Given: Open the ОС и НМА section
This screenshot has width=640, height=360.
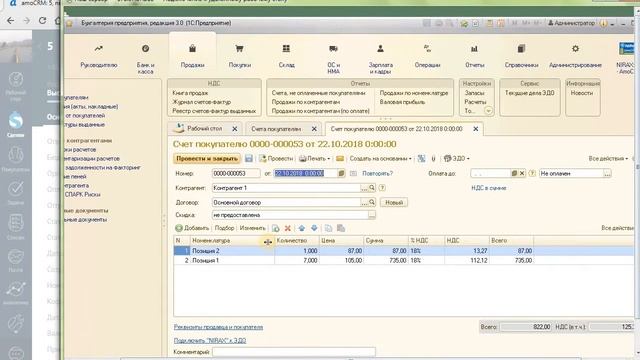Looking at the screenshot, I should tap(333, 59).
